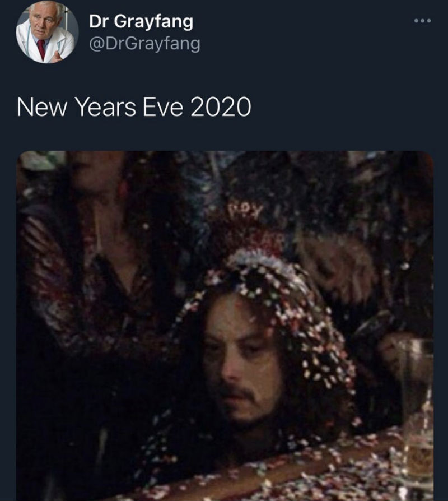The image size is (448, 501).
Task: Click the confetti-covered table in photo
Action: click(287, 473)
